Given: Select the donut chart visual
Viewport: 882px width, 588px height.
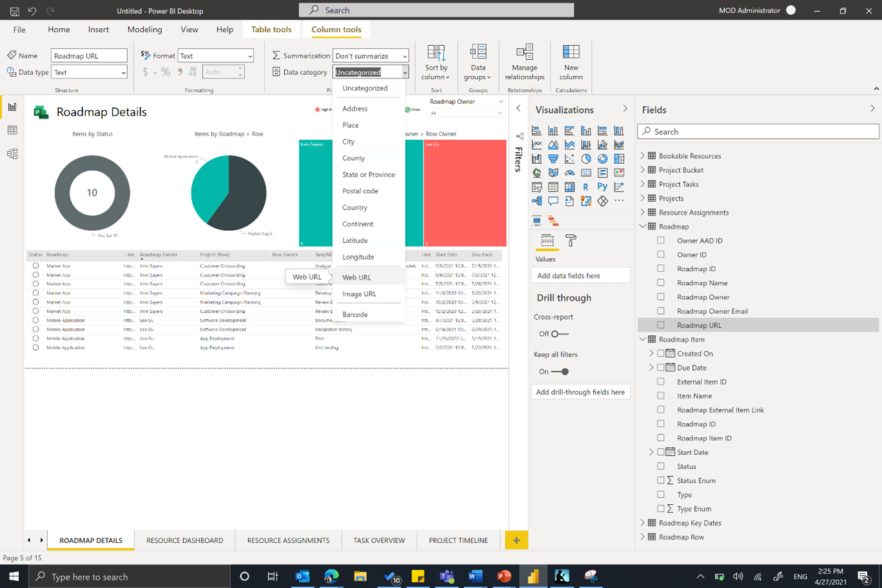Looking at the screenshot, I should [602, 159].
